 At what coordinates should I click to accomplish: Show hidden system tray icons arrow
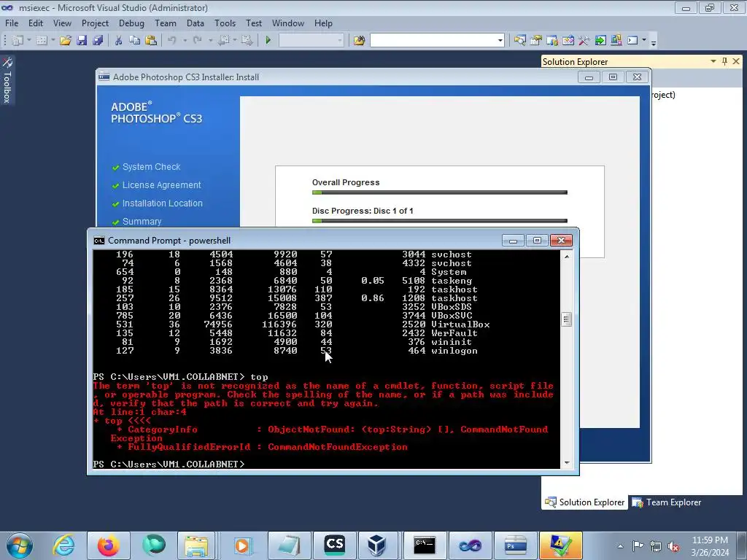pyautogui.click(x=620, y=546)
